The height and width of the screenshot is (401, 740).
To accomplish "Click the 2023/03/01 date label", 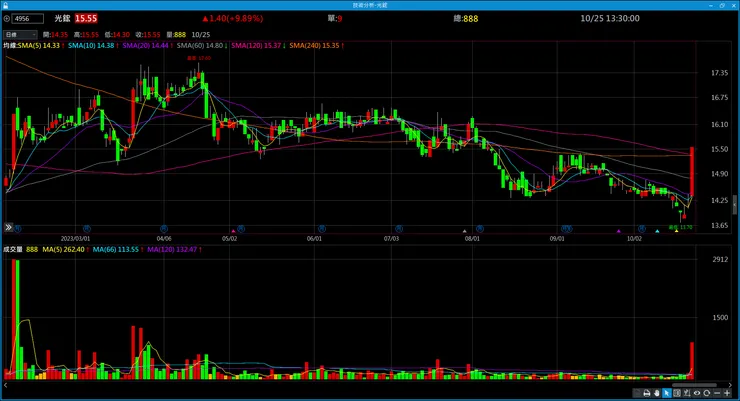I will click(x=76, y=239).
